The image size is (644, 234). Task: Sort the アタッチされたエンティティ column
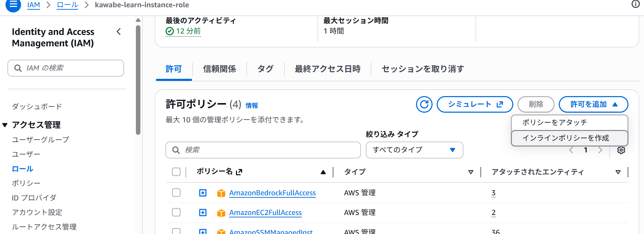pyautogui.click(x=618, y=172)
